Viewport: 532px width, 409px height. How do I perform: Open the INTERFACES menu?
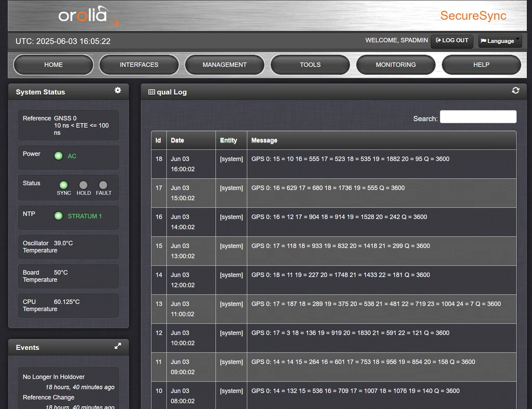click(139, 64)
